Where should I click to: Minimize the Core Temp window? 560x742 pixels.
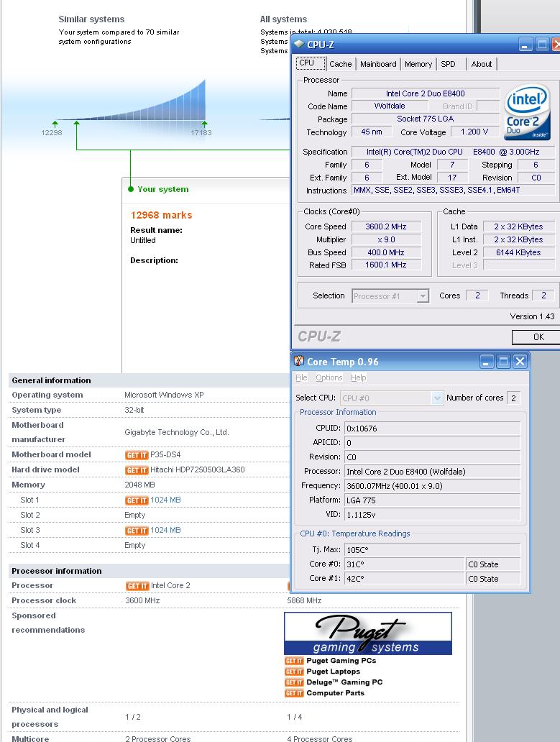(487, 362)
